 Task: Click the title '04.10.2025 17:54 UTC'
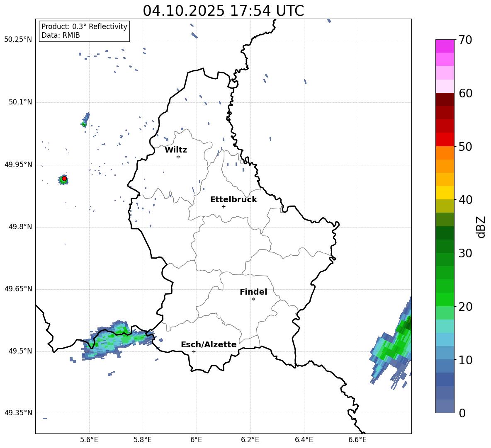tap(223, 11)
